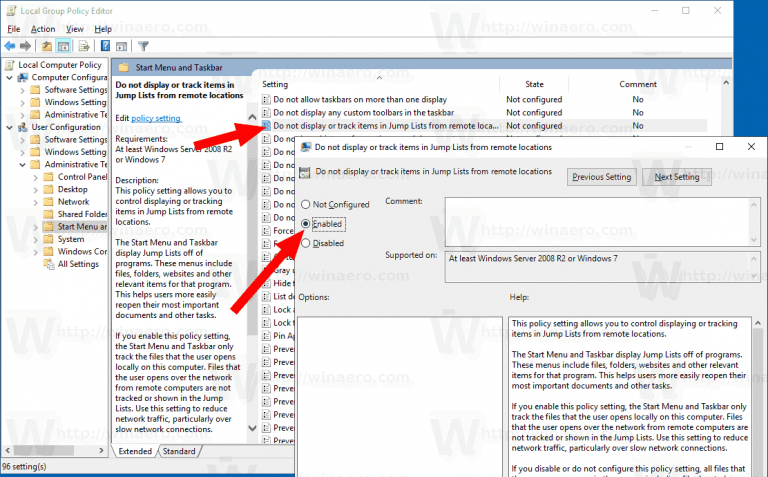This screenshot has height=477, width=768.
Task: Switch to the Standard tab
Action: [179, 451]
